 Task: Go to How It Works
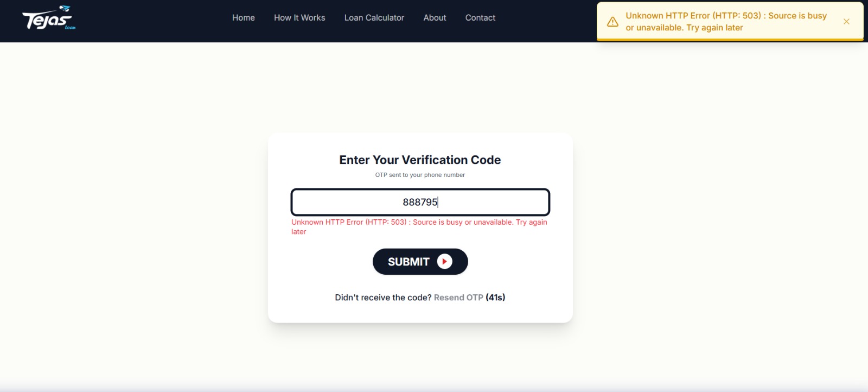click(x=299, y=18)
